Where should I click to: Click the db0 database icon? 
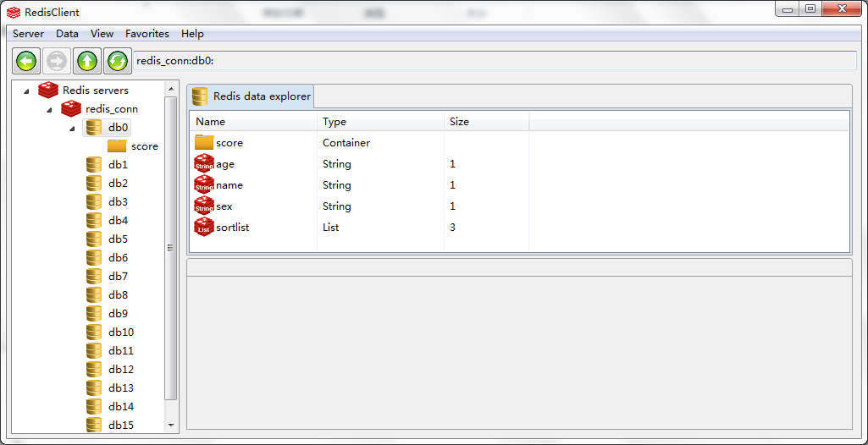pos(94,127)
